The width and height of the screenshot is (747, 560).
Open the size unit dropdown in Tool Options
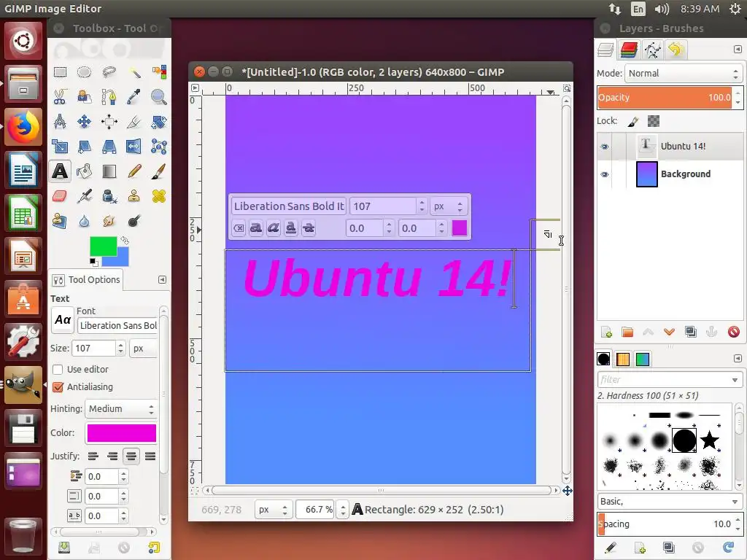[x=143, y=348]
